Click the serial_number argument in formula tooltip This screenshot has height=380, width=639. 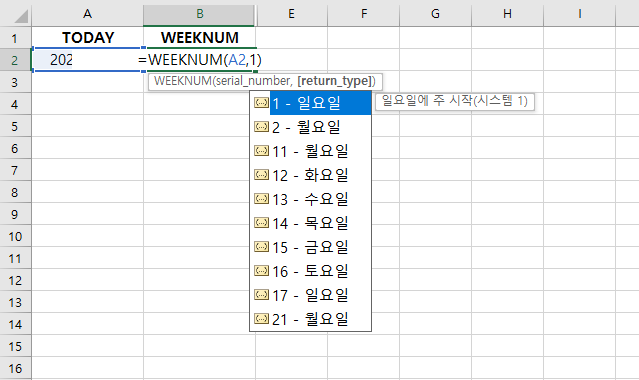point(254,81)
